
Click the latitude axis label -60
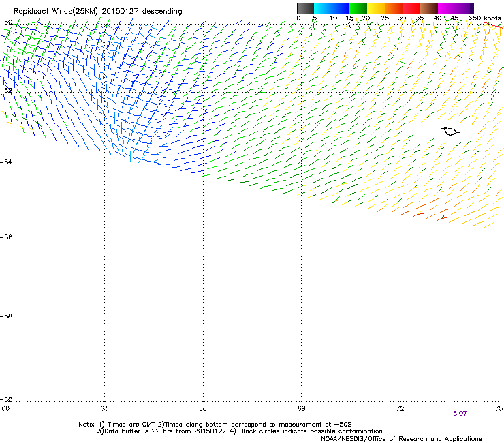pyautogui.click(x=6, y=399)
